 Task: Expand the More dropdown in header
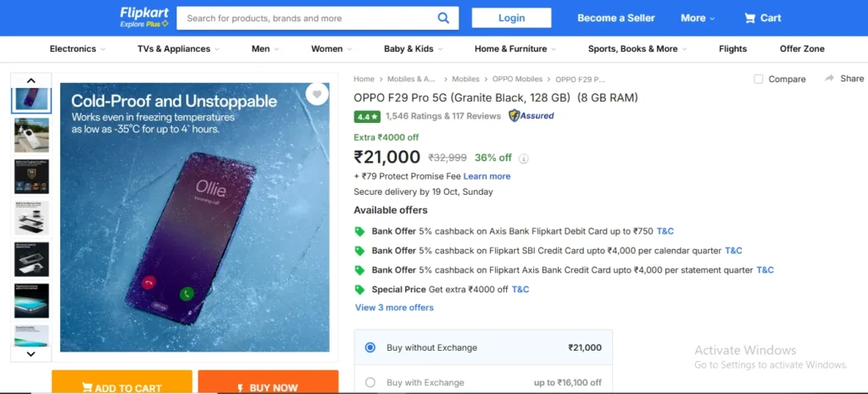pos(697,18)
